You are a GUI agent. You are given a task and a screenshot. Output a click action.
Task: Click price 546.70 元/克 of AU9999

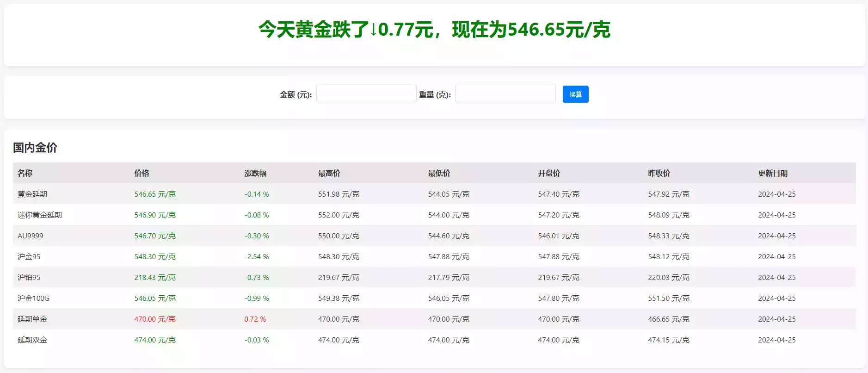pyautogui.click(x=155, y=236)
